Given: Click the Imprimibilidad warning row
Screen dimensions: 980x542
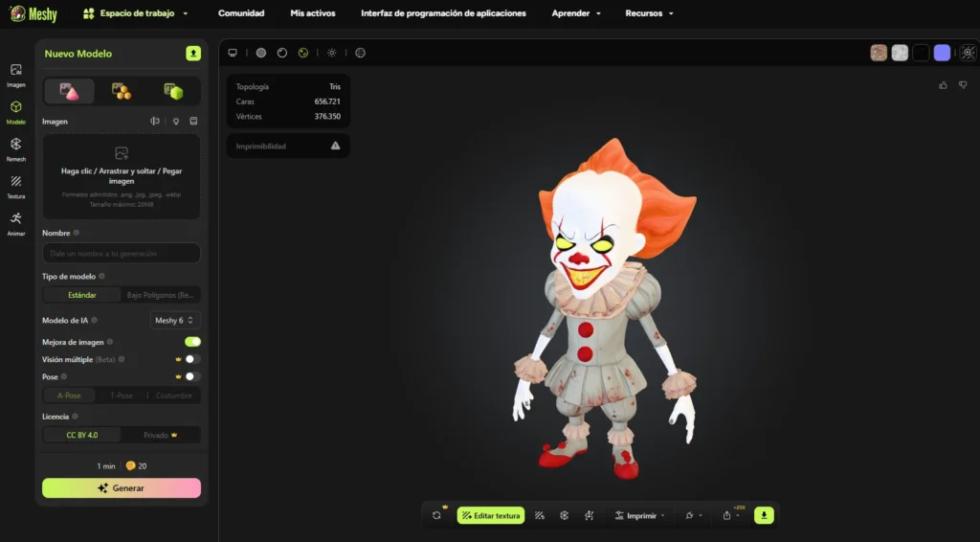Looking at the screenshot, I should (x=288, y=146).
